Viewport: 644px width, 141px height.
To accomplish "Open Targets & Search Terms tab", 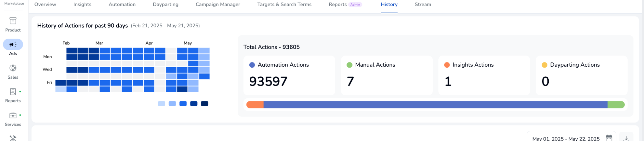I will [x=284, y=5].
